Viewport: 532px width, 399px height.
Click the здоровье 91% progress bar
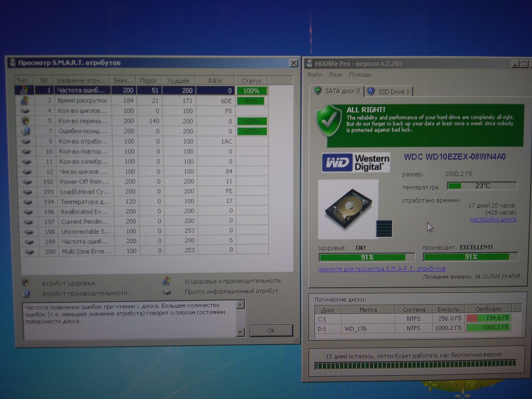click(367, 257)
